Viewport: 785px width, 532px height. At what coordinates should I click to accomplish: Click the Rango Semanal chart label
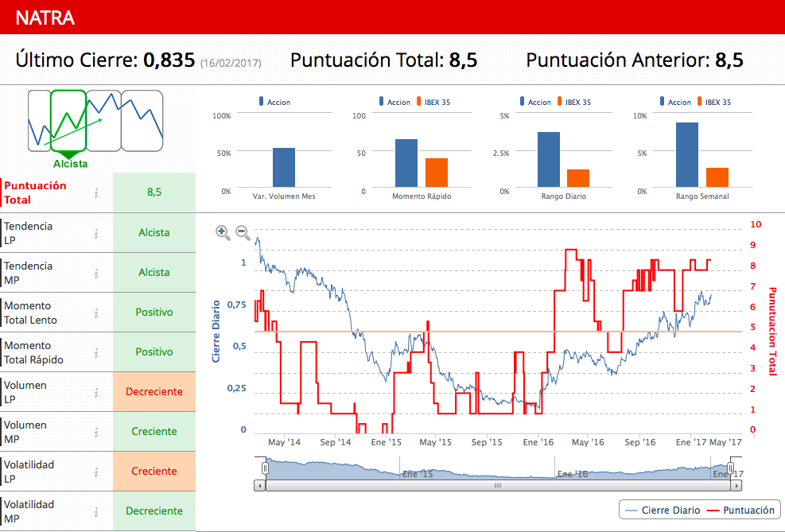(702, 196)
